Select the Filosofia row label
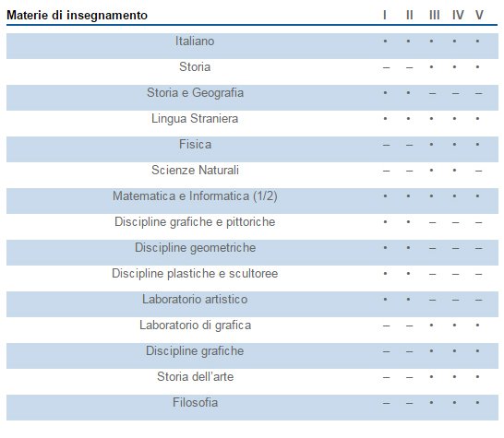Screen dimensions: 504x438 (195, 403)
